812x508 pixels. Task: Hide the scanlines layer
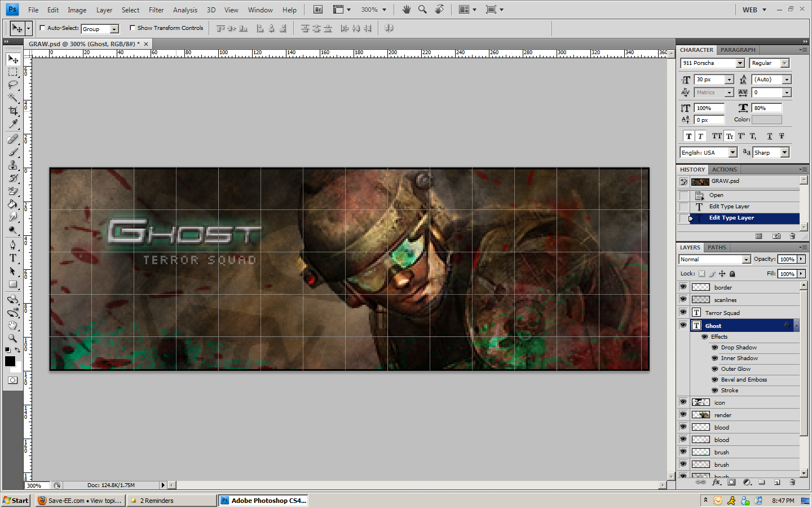[x=683, y=300]
